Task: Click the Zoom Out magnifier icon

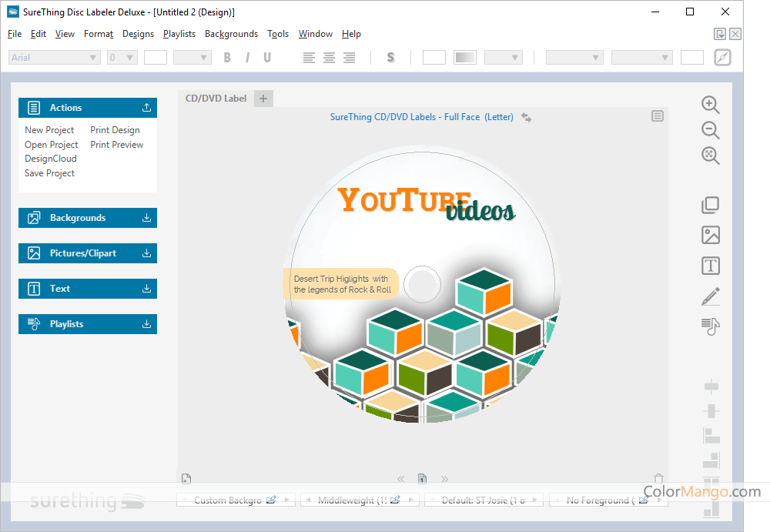Action: 710,130
